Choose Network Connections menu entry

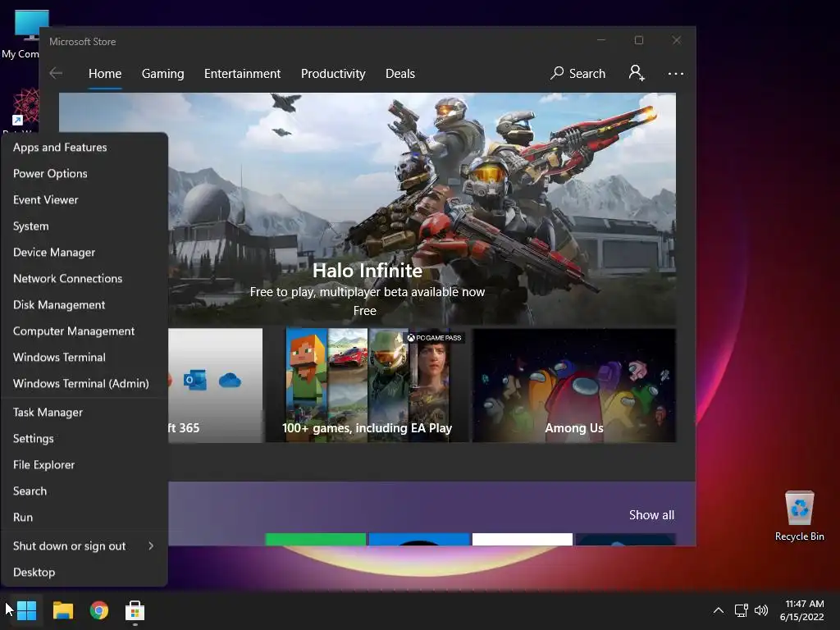pyautogui.click(x=84, y=279)
